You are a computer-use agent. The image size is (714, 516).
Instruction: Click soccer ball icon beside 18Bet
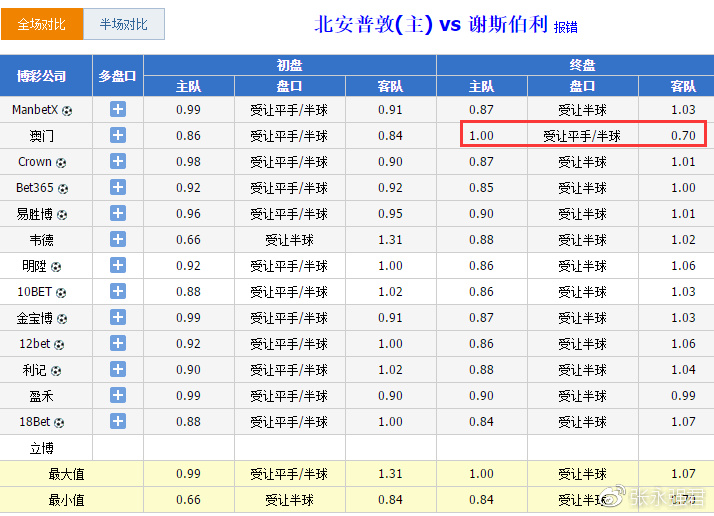59,422
